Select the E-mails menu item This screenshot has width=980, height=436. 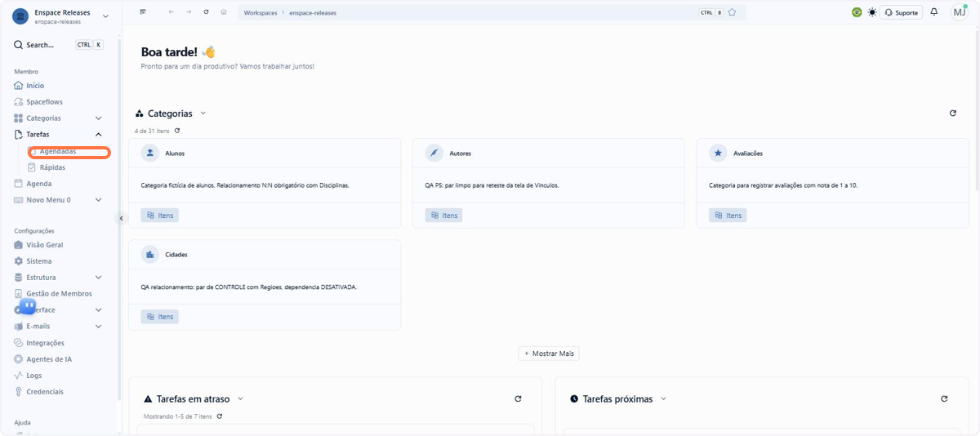tap(38, 327)
